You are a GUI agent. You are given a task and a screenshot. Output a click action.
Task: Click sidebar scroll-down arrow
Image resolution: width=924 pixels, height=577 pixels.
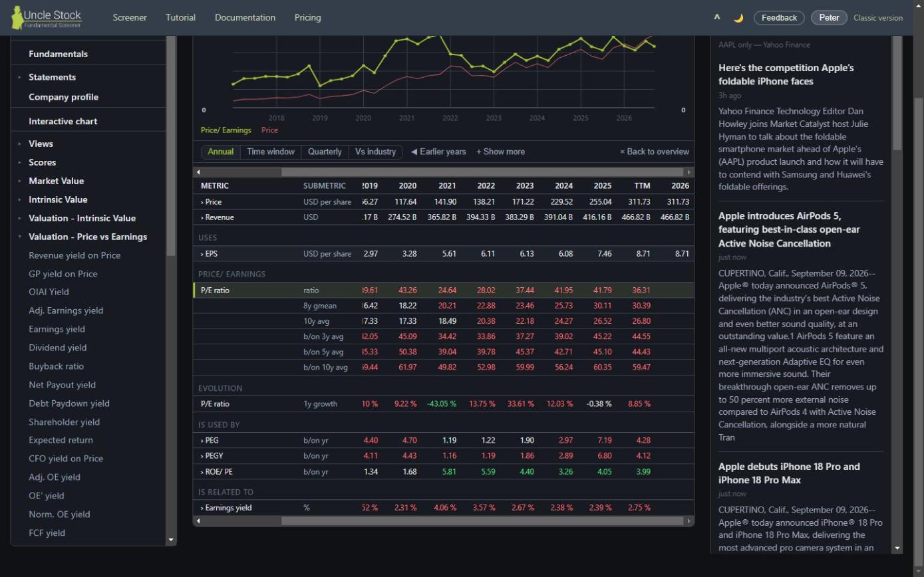tap(171, 540)
